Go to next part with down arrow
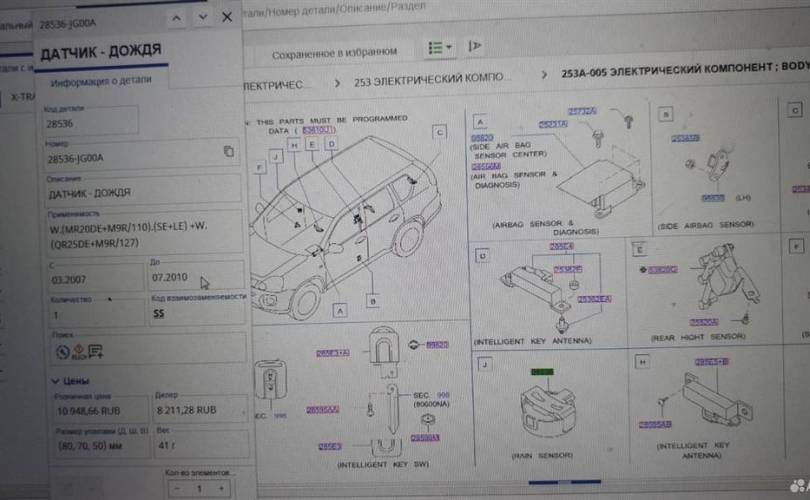The width and height of the screenshot is (810, 500). coord(203,17)
